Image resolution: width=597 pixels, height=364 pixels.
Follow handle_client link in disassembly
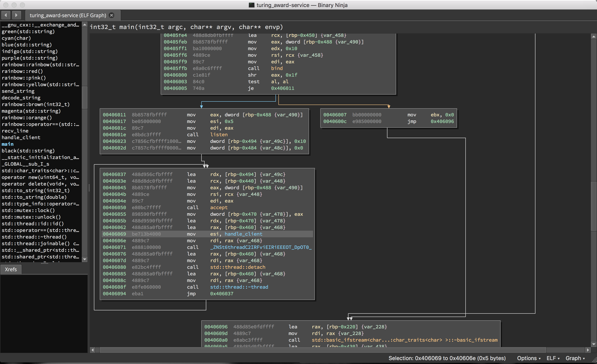243,234
